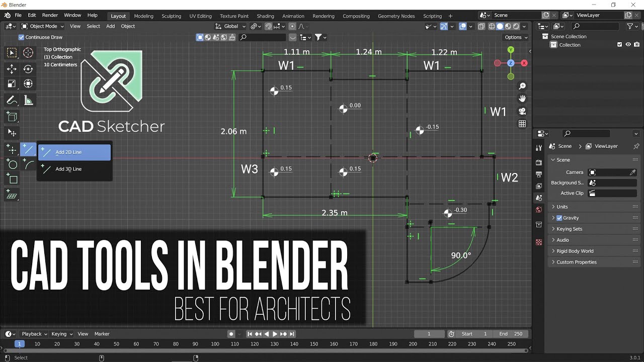Click the Add Line tool icon
The height and width of the screenshot is (362, 644).
tap(28, 149)
